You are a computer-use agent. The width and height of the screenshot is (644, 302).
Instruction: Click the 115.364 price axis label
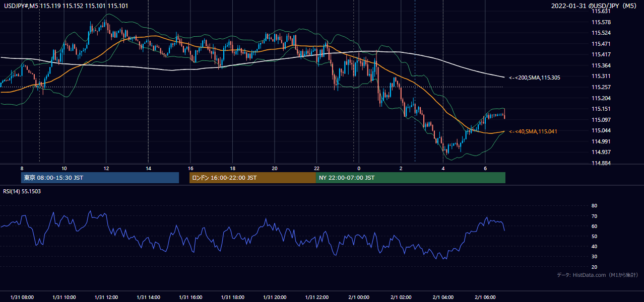(x=601, y=65)
